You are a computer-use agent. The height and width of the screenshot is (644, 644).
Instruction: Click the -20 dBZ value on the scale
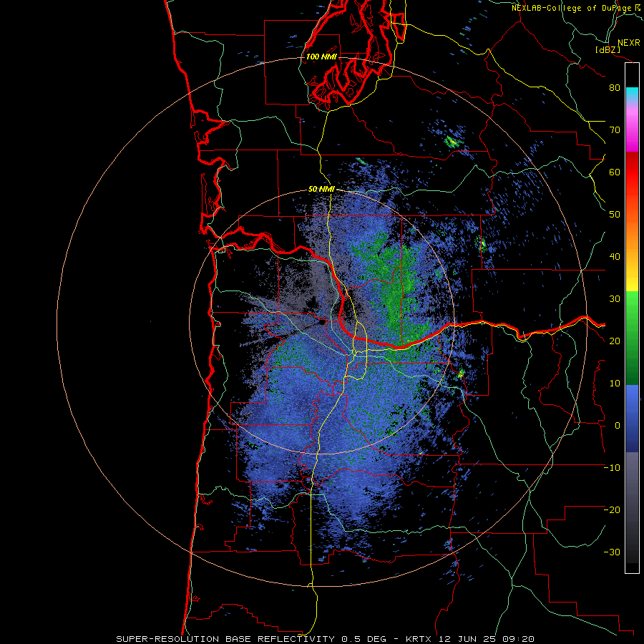click(x=613, y=509)
